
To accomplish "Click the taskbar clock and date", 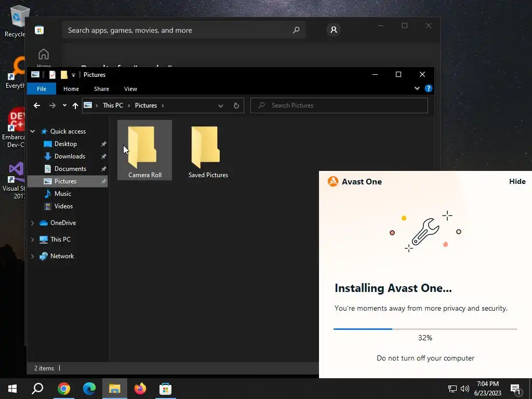I will (487, 389).
